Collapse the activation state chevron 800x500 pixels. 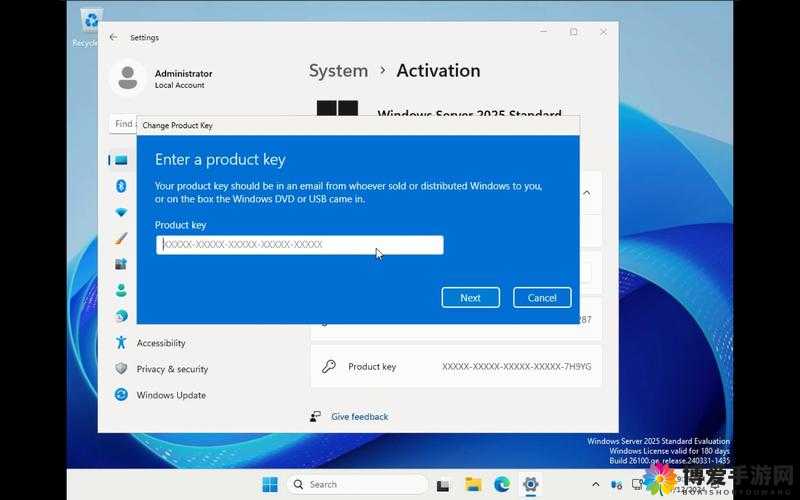(587, 193)
